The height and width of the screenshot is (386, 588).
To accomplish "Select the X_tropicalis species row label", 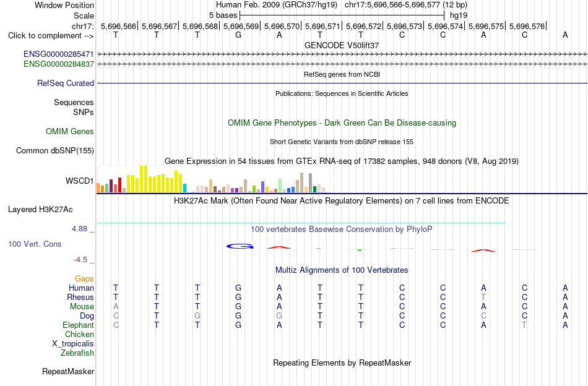I will coord(73,344).
